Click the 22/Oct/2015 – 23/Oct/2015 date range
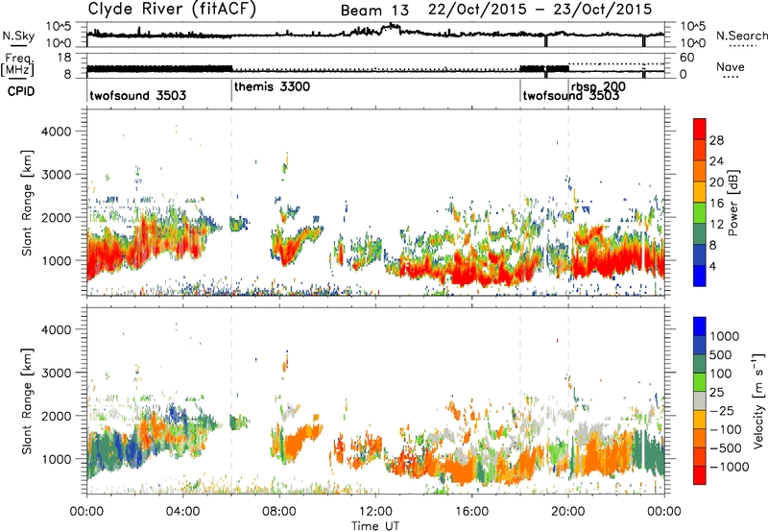 point(540,10)
